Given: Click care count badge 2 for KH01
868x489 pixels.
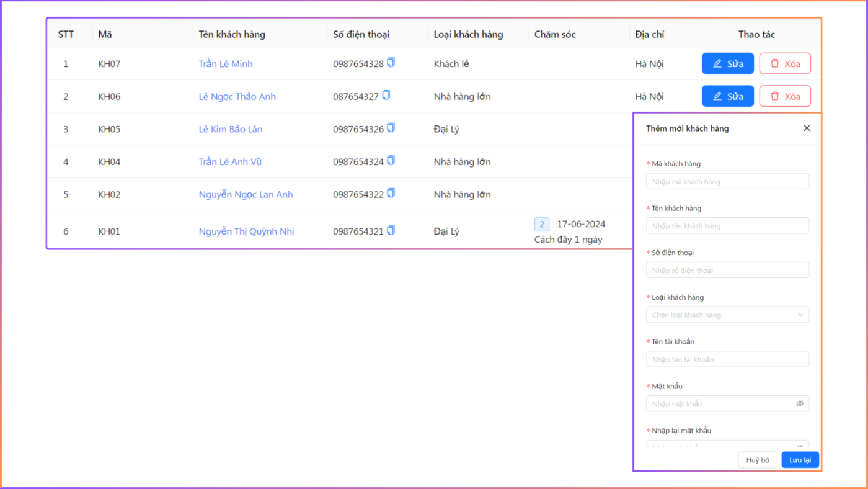Looking at the screenshot, I should [542, 224].
